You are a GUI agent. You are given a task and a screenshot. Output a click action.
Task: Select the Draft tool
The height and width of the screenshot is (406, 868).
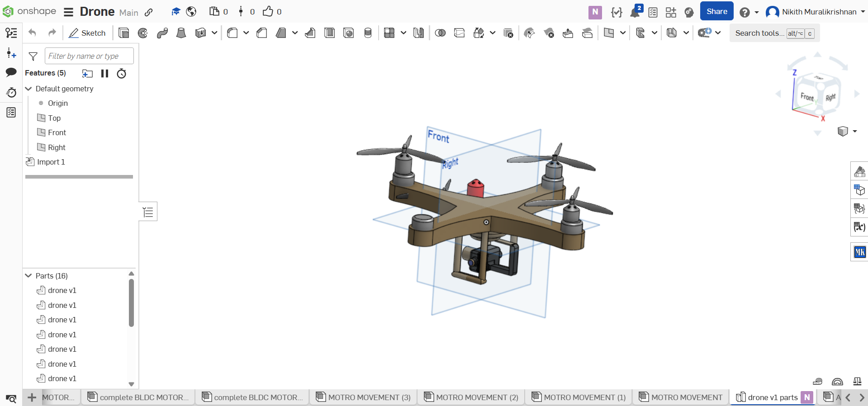click(281, 33)
